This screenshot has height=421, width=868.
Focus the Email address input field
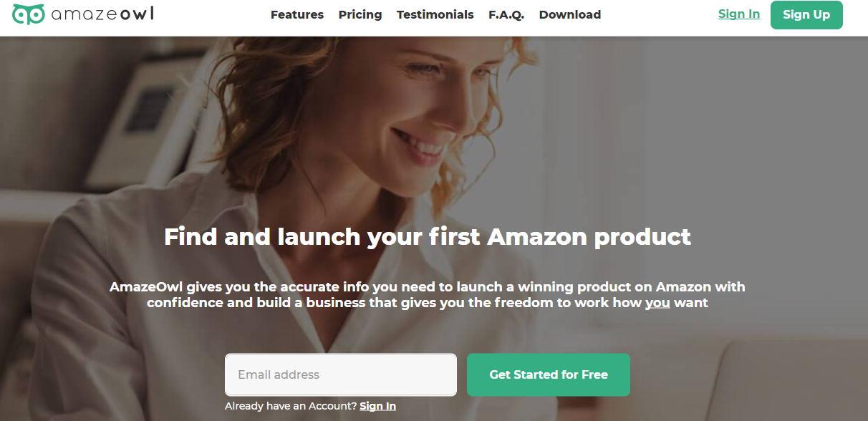pyautogui.click(x=341, y=374)
